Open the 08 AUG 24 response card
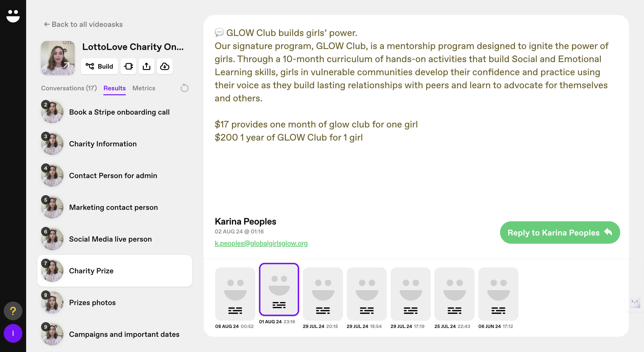644x352 pixels. click(235, 294)
